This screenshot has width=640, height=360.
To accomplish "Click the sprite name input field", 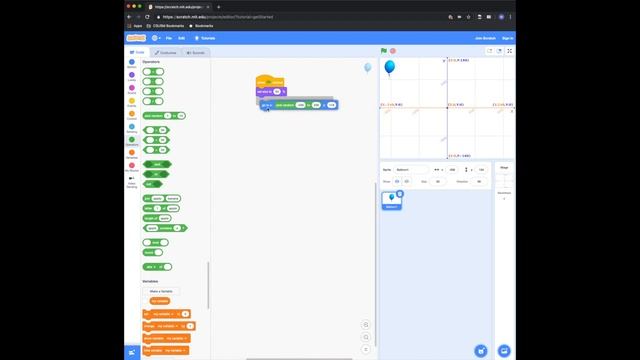I will tap(411, 169).
